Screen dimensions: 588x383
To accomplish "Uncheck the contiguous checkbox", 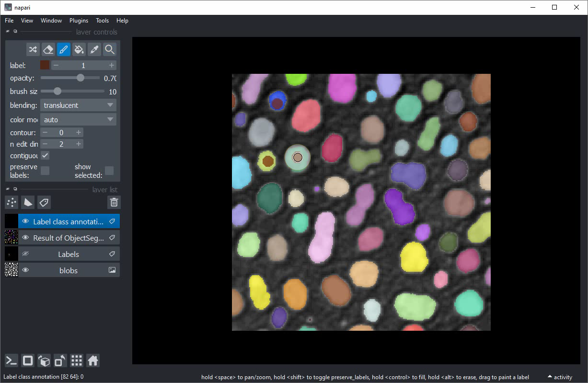I will tap(45, 156).
